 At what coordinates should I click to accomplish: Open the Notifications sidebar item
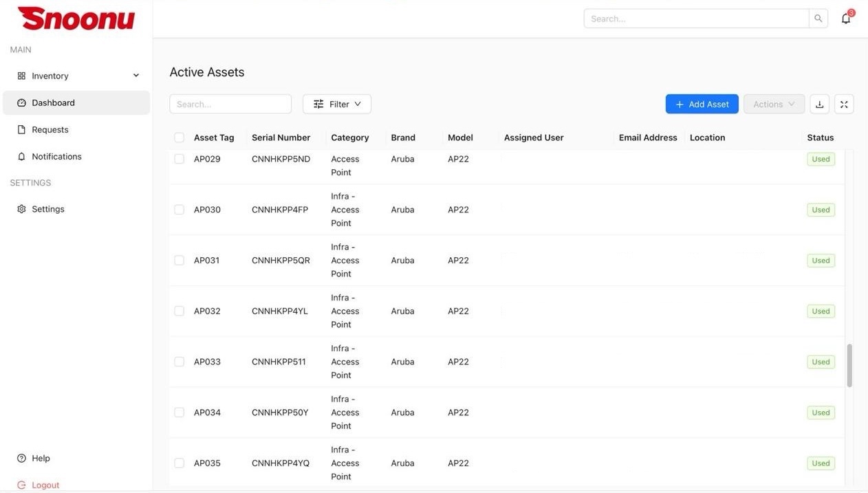click(56, 156)
